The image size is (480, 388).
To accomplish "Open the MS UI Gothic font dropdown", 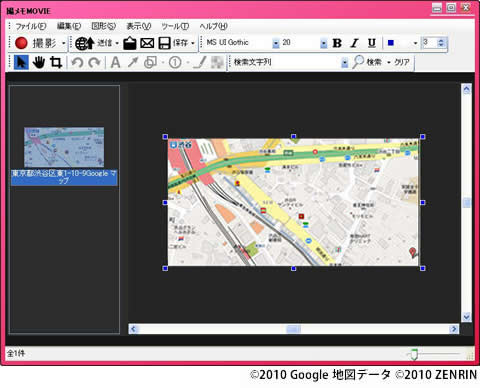I will 276,43.
